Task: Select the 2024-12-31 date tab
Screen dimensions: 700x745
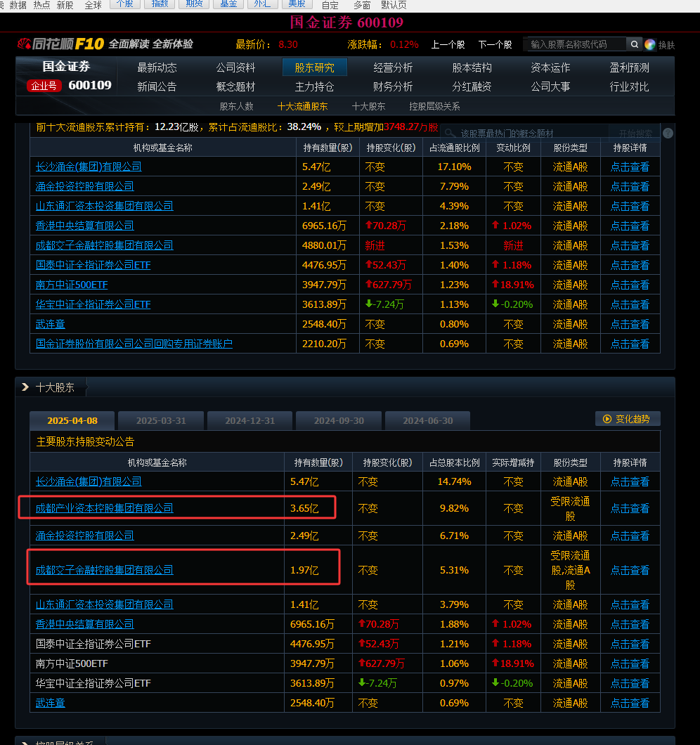Action: pos(250,420)
